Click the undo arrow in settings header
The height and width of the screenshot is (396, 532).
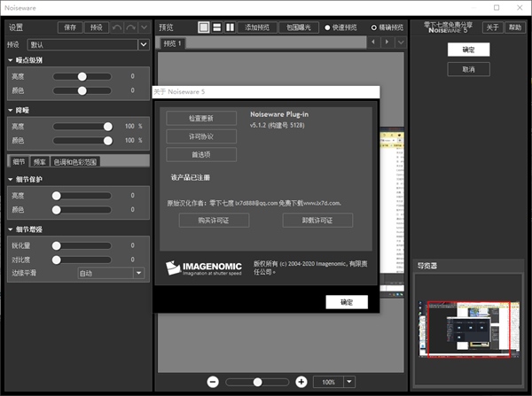pyautogui.click(x=117, y=27)
